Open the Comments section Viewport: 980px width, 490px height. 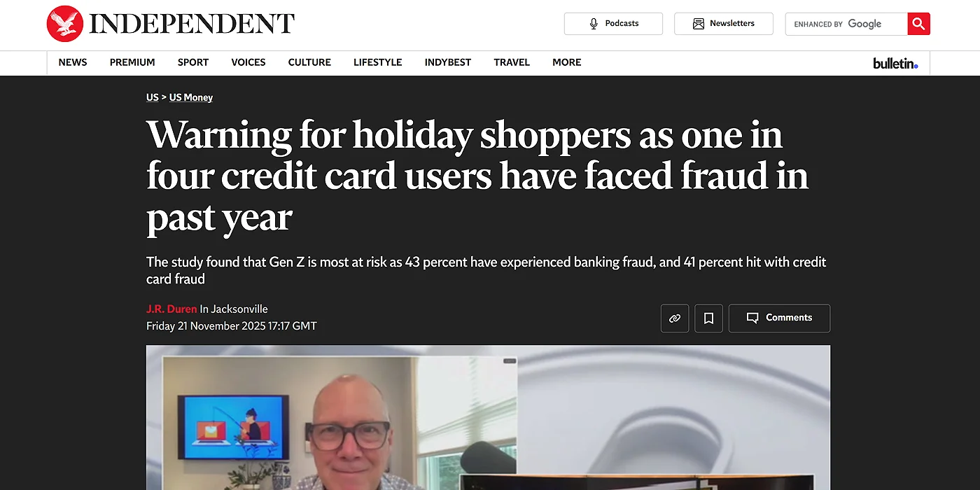779,318
